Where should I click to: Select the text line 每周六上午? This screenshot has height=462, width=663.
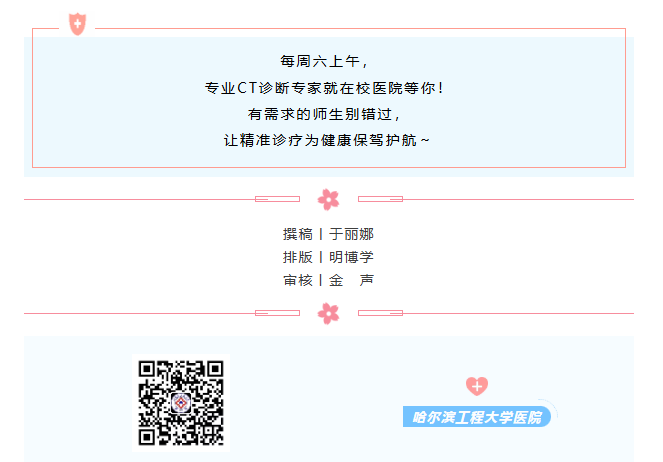pyautogui.click(x=324, y=62)
